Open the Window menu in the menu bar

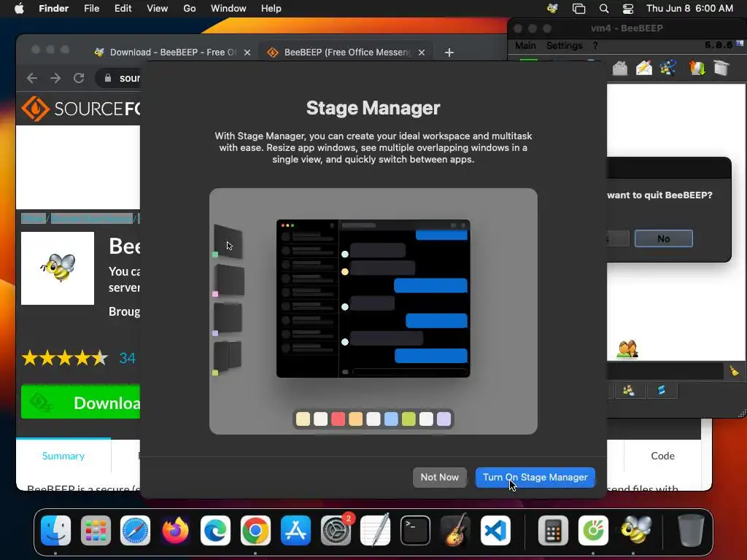point(228,9)
